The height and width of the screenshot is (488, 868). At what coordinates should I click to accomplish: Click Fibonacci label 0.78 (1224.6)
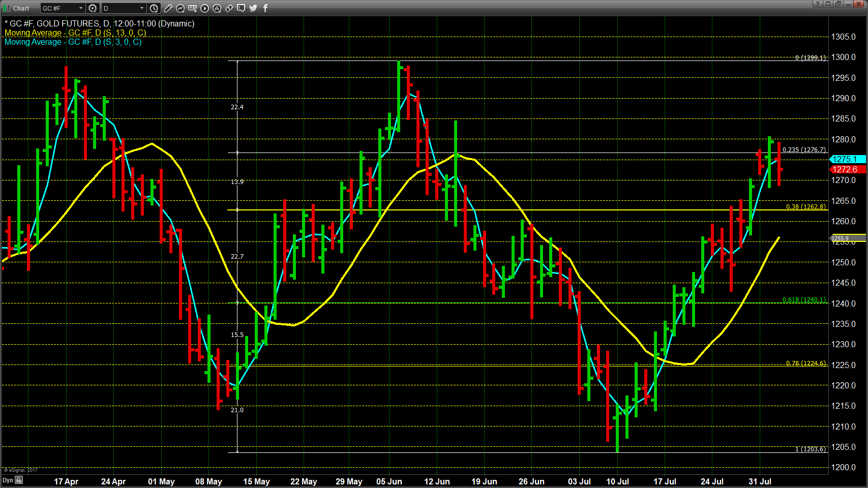click(x=806, y=363)
